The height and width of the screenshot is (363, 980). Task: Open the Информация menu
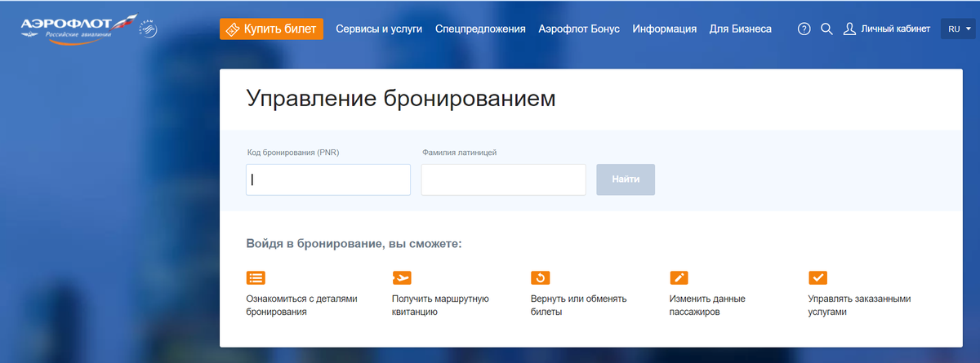[665, 29]
